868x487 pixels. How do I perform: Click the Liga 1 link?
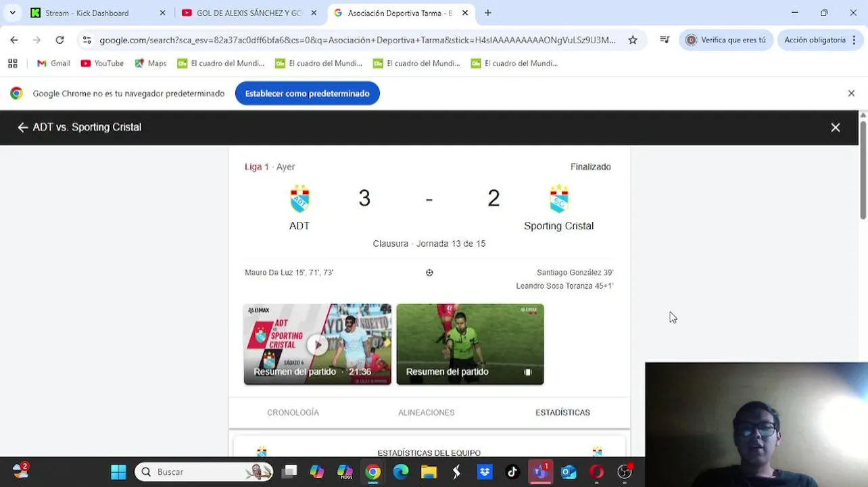pyautogui.click(x=256, y=167)
